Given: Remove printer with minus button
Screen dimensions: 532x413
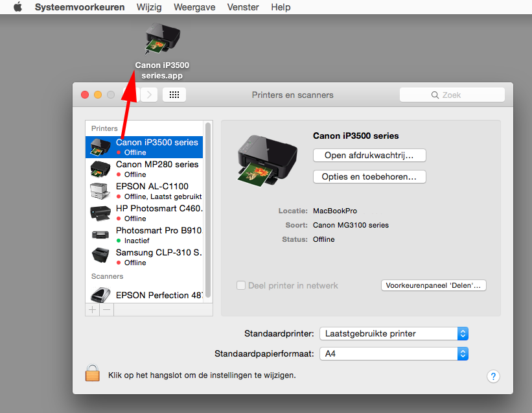Looking at the screenshot, I should click(x=106, y=309).
